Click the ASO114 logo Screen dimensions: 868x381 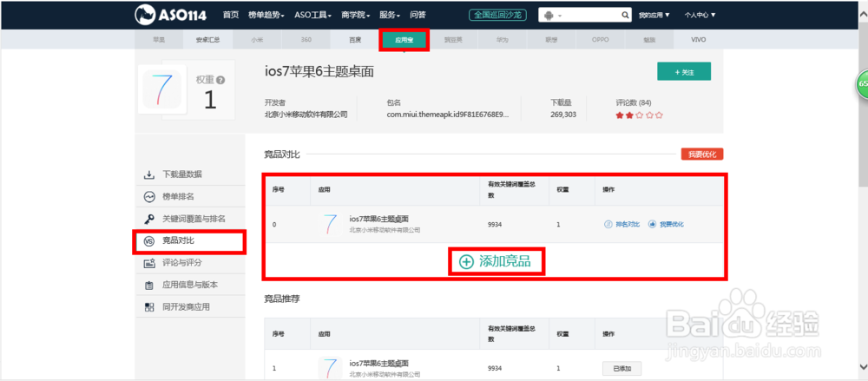170,15
